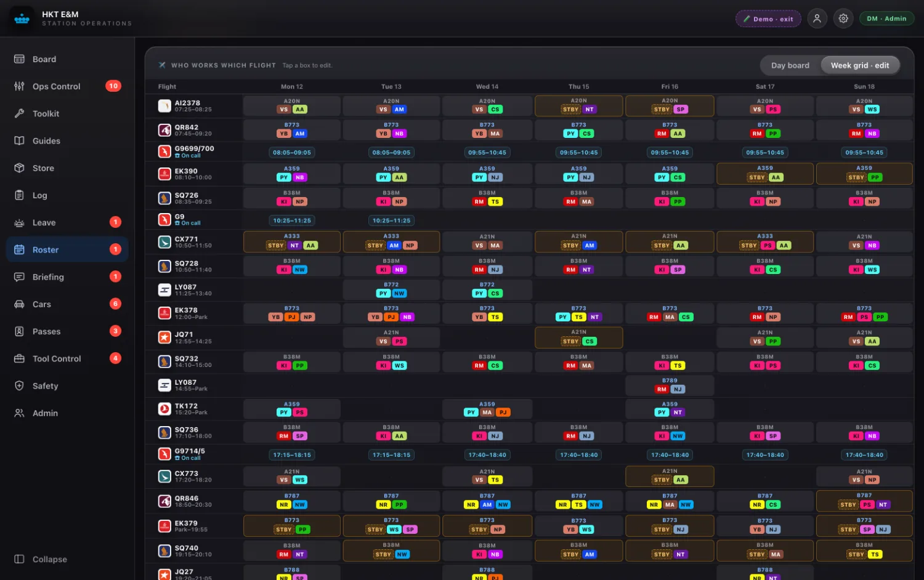Screen dimensions: 924x580
Task: Click the G9 10:25–11:25 slot on Mon 12
Action: click(x=292, y=220)
